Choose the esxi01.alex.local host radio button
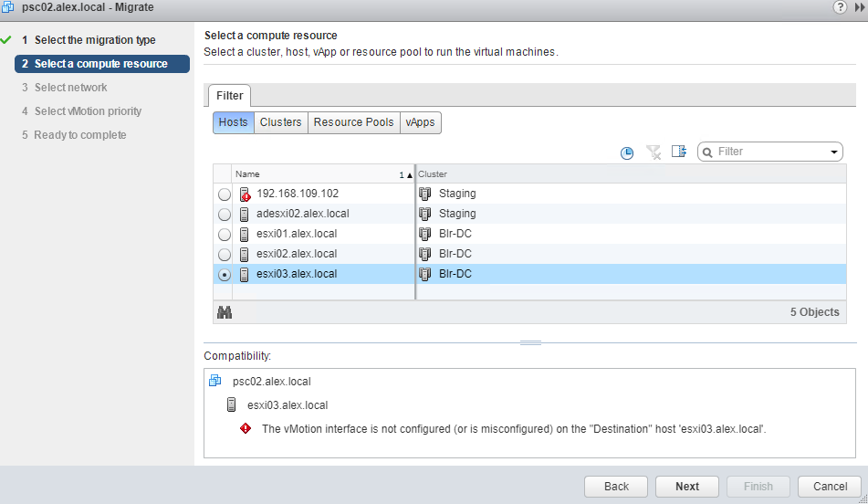This screenshot has height=504, width=868. (x=225, y=235)
